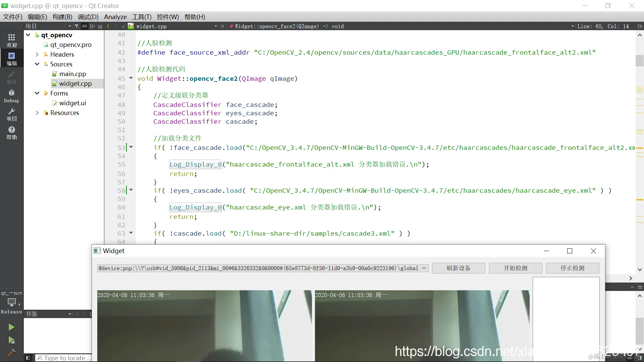644x362 pixels.
Task: Switch to Debug mode
Action: (11, 96)
